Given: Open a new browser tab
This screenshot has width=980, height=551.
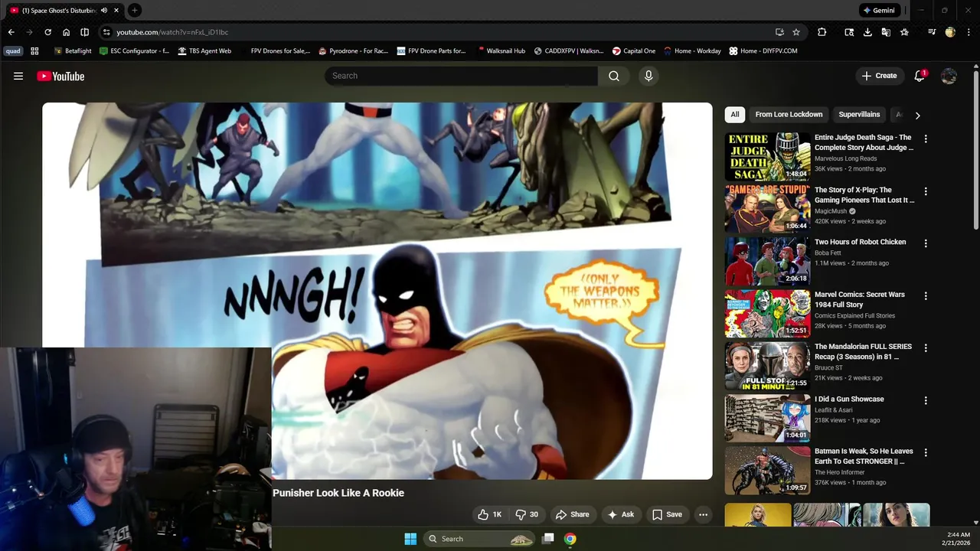Looking at the screenshot, I should coord(134,10).
